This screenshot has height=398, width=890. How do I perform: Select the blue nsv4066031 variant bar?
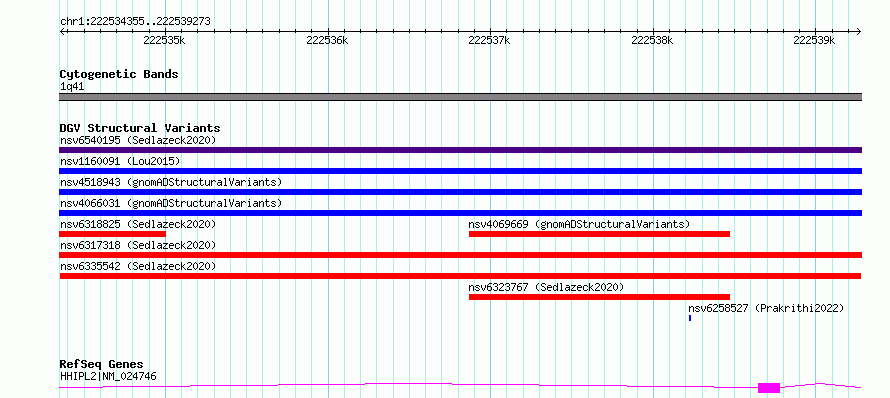click(460, 213)
